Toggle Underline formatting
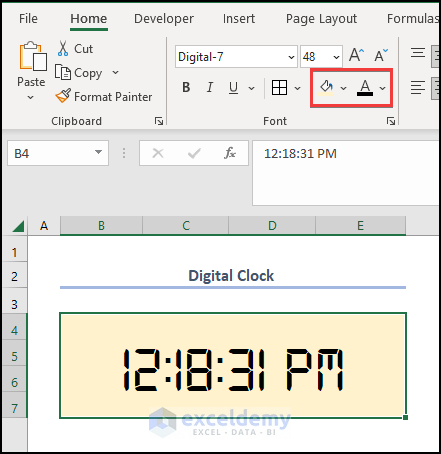 [x=233, y=88]
